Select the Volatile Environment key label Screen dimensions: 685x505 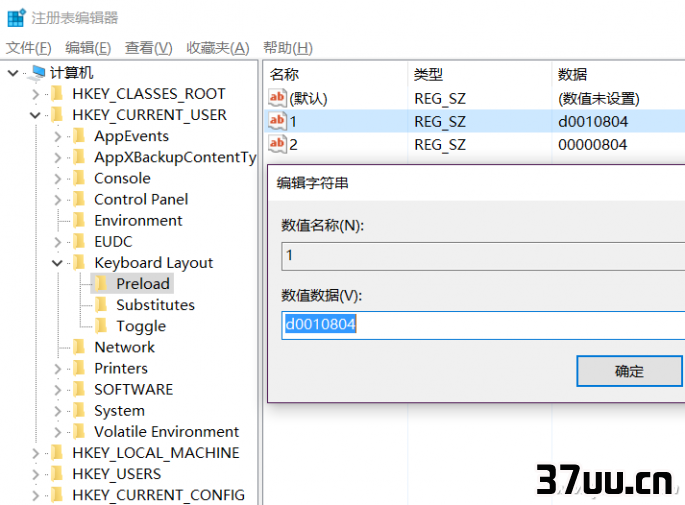click(x=166, y=432)
